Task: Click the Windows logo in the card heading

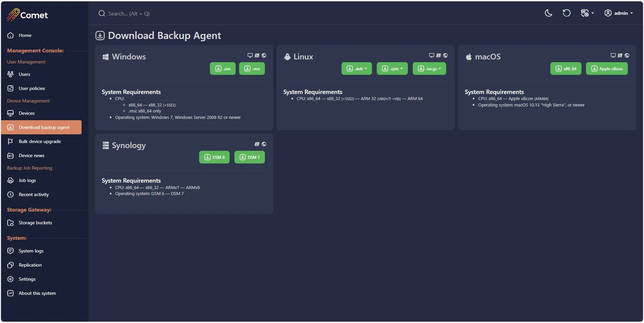Action: (105, 57)
